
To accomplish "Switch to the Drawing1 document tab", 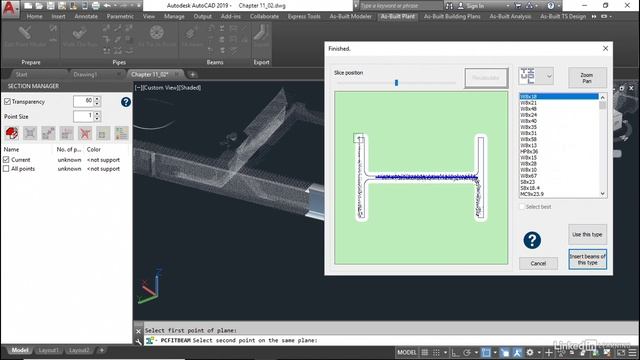I will [85, 74].
